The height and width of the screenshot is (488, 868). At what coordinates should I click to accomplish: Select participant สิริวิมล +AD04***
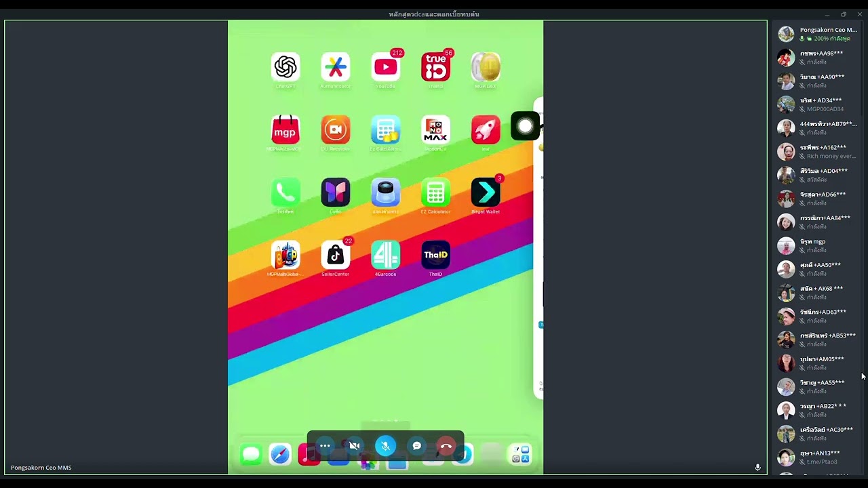click(818, 175)
